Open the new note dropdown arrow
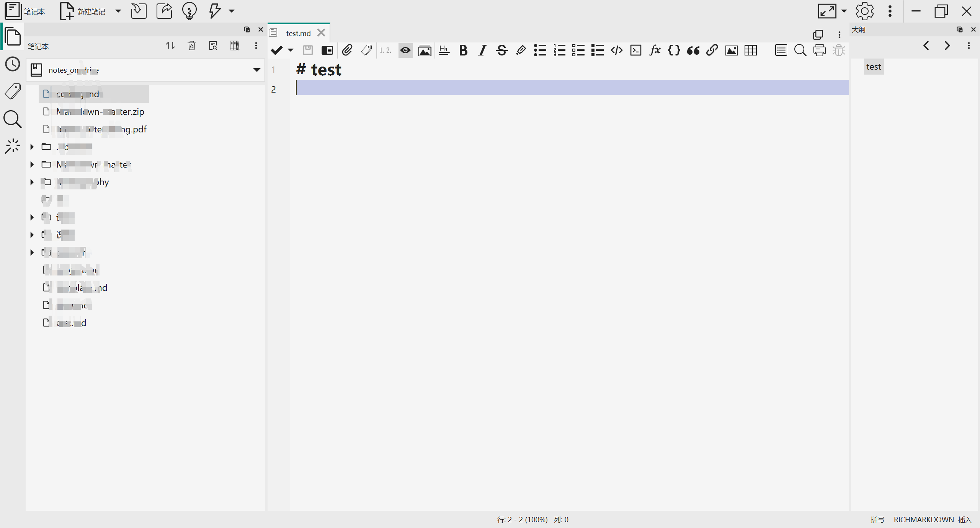The height and width of the screenshot is (528, 980). (x=118, y=11)
